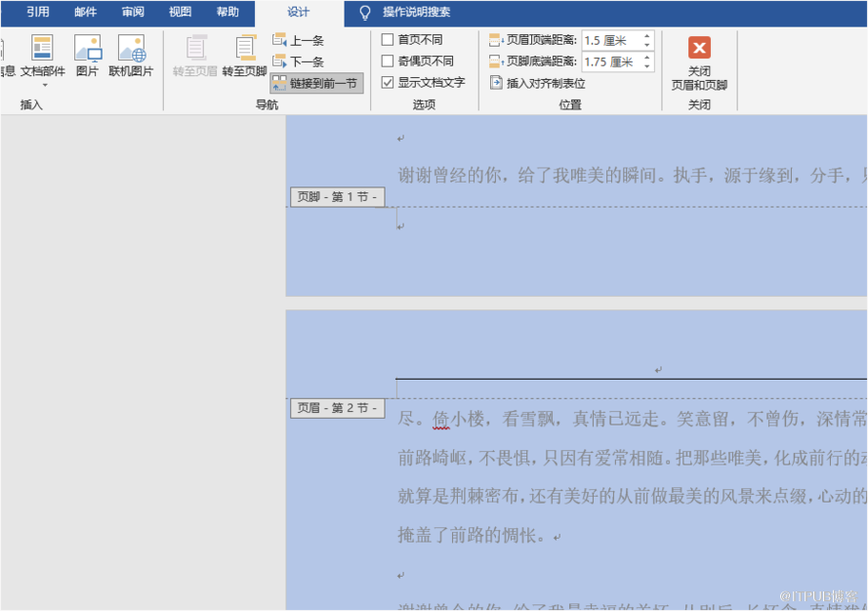Click the lightbulb 操作说明搜索 icon
Image resolution: width=868 pixels, height=611 pixels.
tap(365, 13)
